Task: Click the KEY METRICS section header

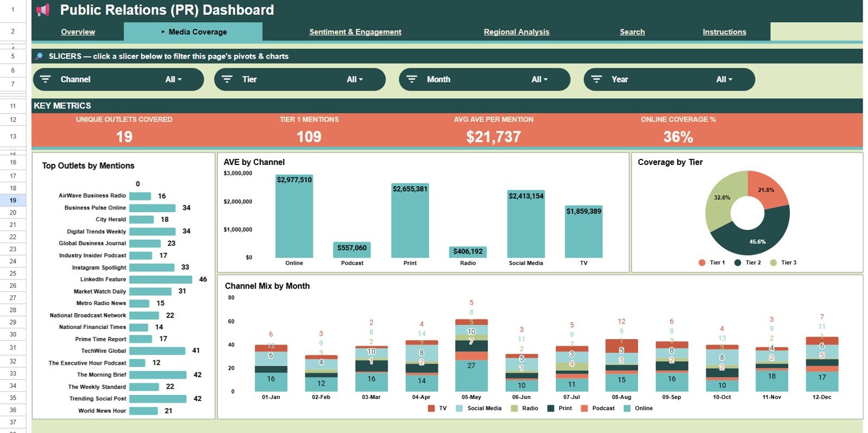Action: pos(62,106)
